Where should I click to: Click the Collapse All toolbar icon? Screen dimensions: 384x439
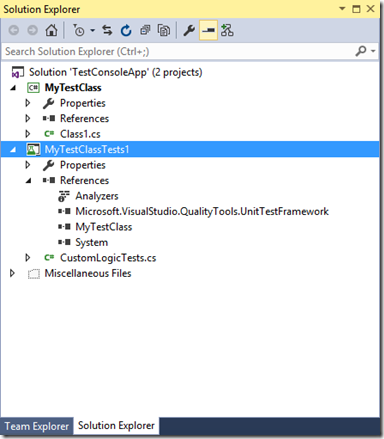(x=145, y=30)
